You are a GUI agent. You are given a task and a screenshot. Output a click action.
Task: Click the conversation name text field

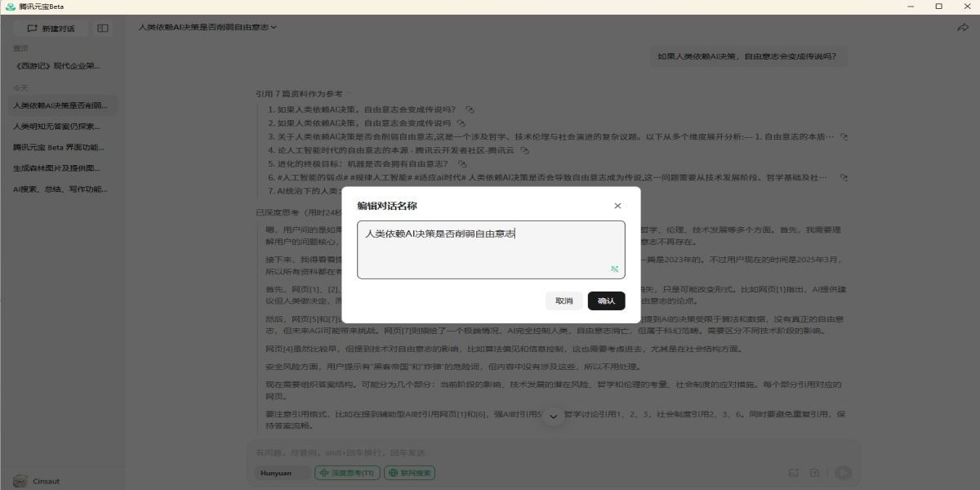pyautogui.click(x=490, y=248)
